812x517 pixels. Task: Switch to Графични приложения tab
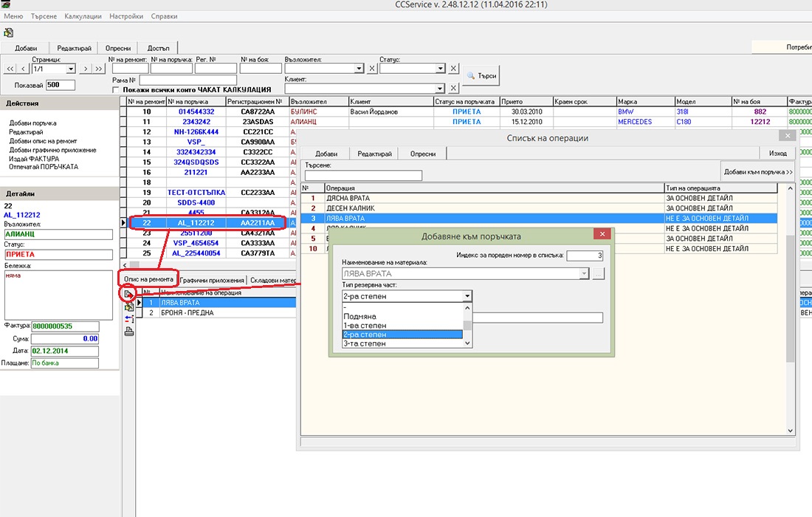coord(212,280)
